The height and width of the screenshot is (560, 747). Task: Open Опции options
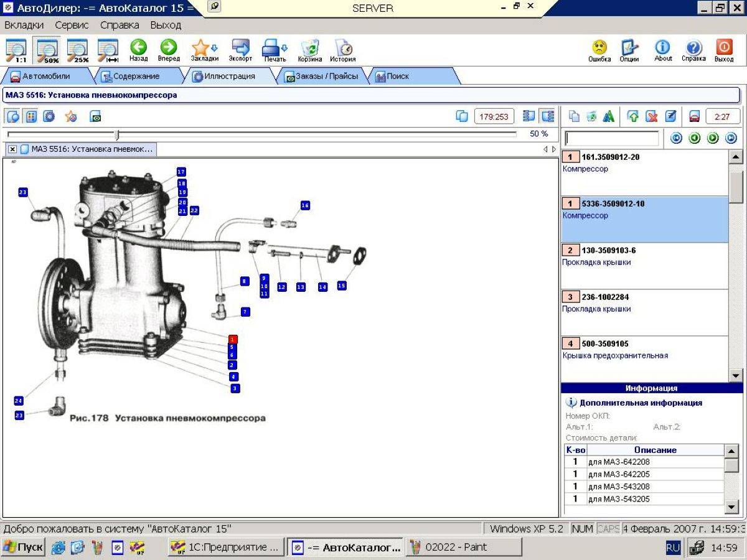click(x=629, y=50)
